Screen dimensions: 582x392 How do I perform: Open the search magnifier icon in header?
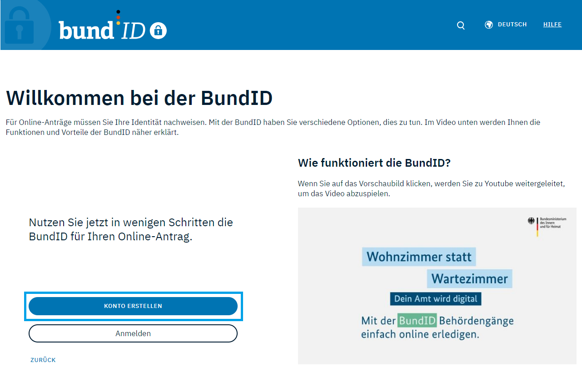click(x=461, y=25)
